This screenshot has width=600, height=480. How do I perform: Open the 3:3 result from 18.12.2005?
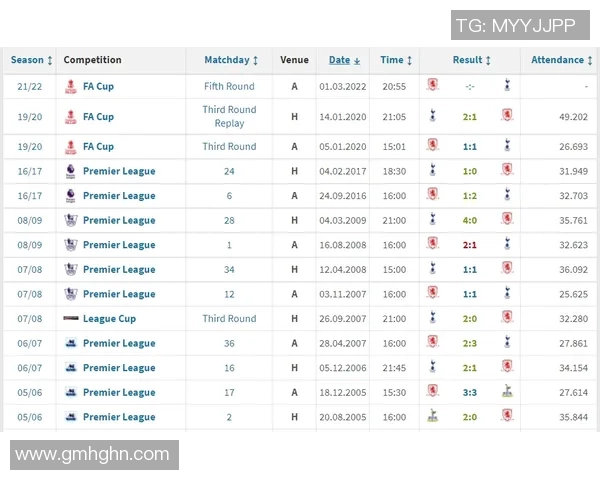tap(470, 392)
